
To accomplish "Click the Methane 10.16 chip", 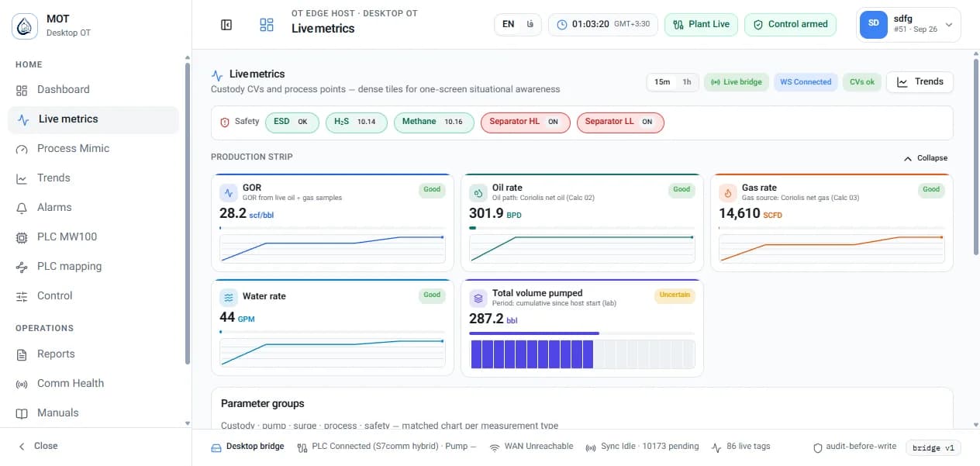I will 433,122.
